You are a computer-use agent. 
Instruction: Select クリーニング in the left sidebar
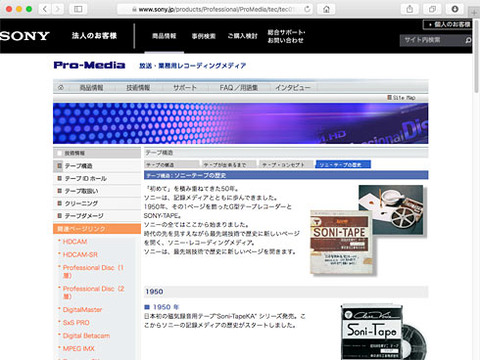click(97, 203)
